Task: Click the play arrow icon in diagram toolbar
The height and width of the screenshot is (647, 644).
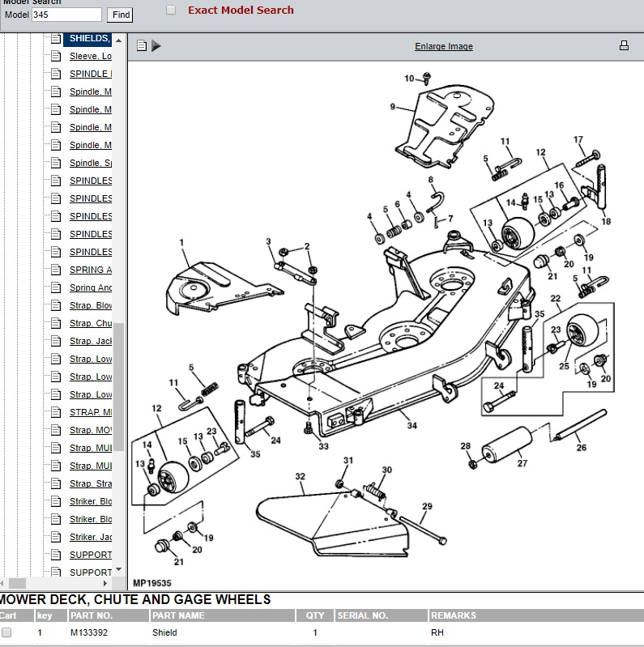Action: tap(156, 45)
